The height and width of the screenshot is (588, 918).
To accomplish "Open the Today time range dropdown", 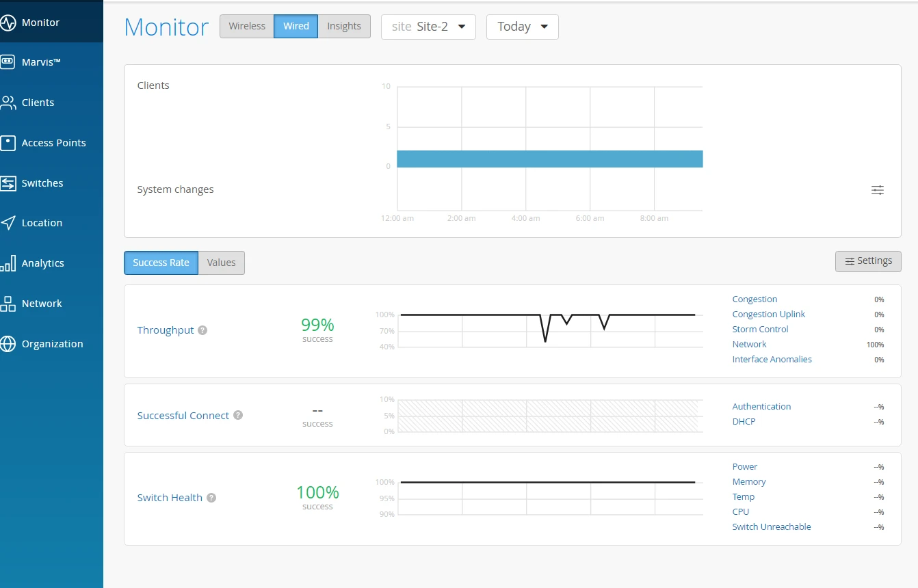I will 522,27.
